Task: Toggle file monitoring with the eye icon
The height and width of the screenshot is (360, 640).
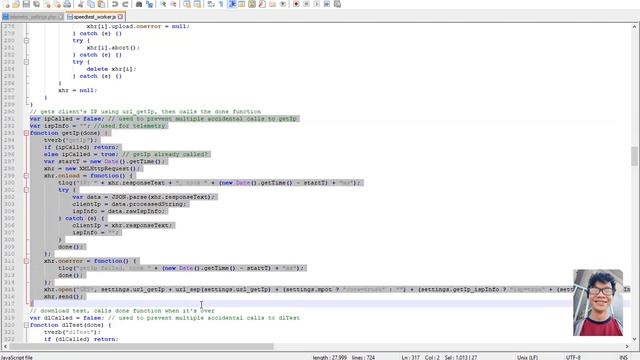Action: 283,4
